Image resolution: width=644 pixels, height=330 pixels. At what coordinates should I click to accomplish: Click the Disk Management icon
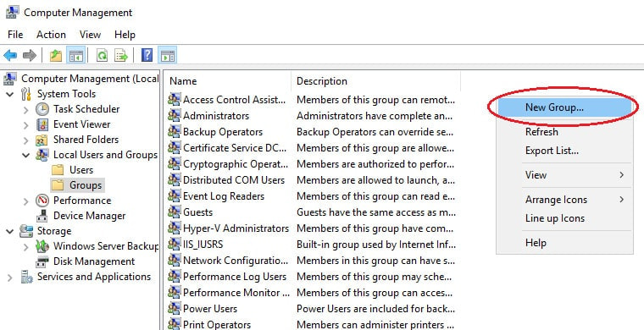tap(42, 261)
